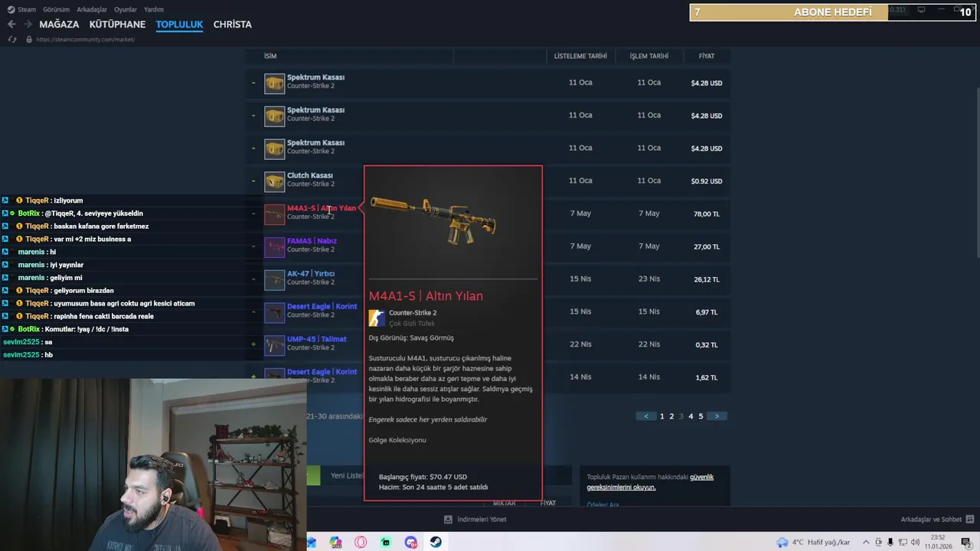The image size is (980, 551).
Task: Open the Görünüm menu
Action: [x=56, y=9]
